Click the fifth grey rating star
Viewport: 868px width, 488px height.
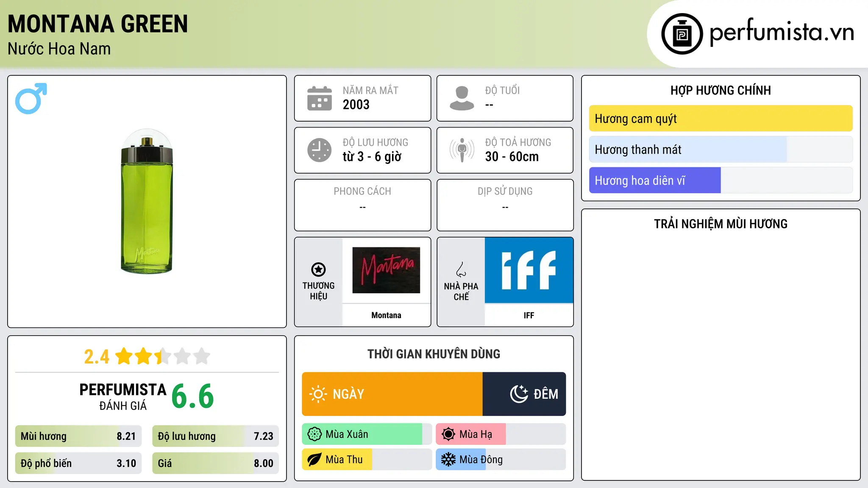[x=202, y=356]
